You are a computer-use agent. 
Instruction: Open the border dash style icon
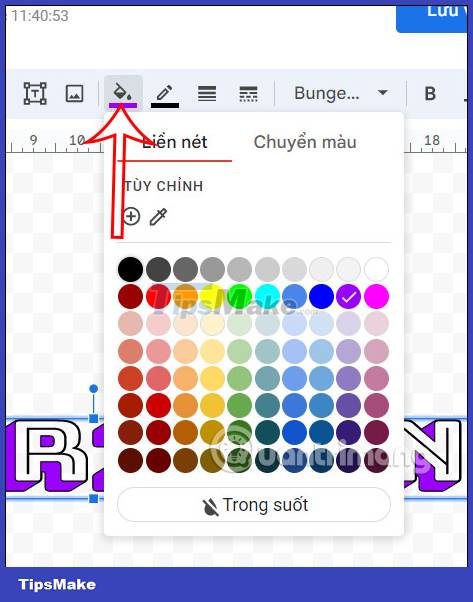(x=248, y=94)
